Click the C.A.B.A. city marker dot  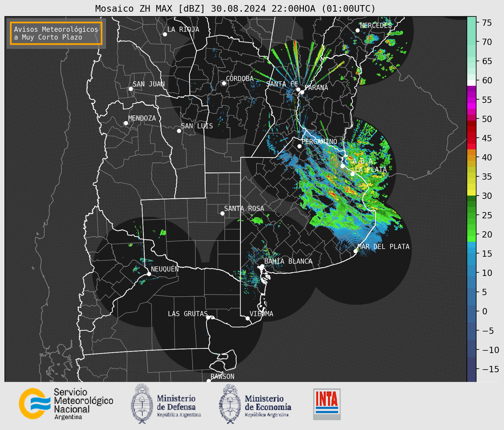pyautogui.click(x=343, y=166)
